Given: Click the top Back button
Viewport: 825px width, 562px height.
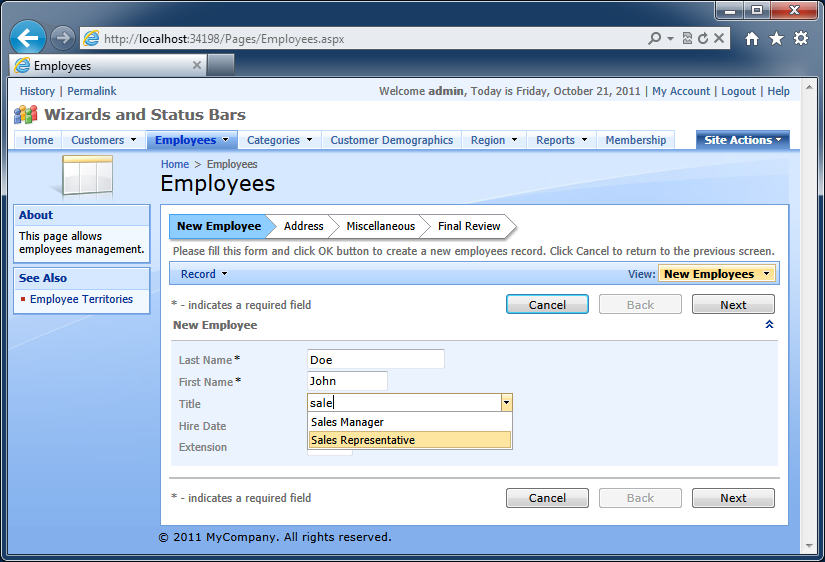Looking at the screenshot, I should coord(640,305).
